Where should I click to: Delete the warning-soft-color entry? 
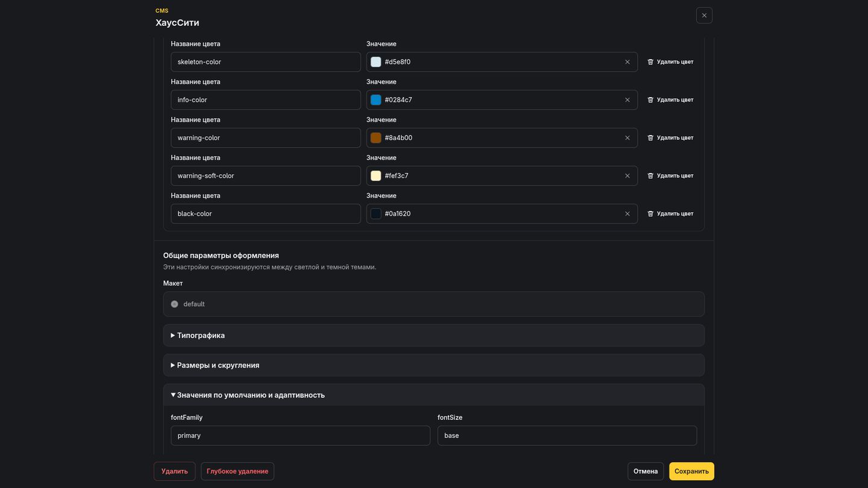pyautogui.click(x=670, y=176)
